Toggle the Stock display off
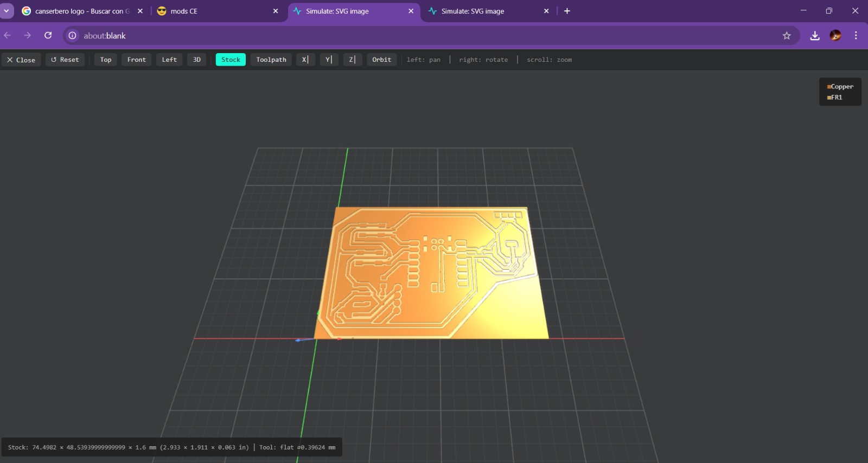This screenshot has width=868, height=463. point(231,60)
